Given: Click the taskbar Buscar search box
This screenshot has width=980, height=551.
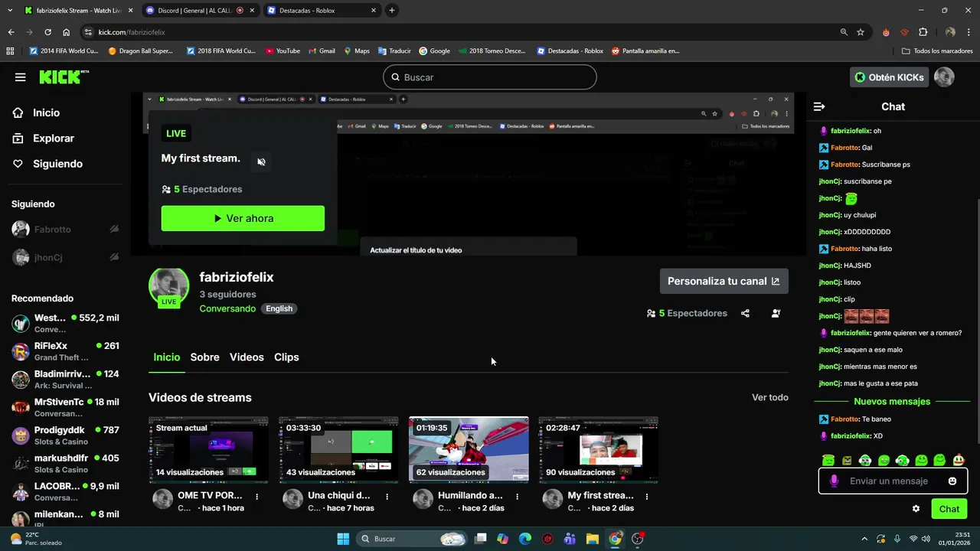Looking at the screenshot, I should click(413, 539).
